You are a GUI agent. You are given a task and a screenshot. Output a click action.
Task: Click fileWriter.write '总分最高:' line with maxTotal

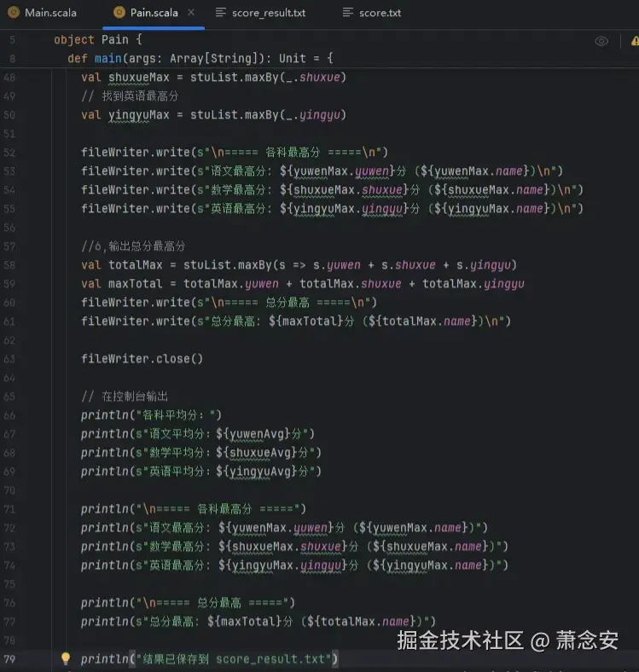pyautogui.click(x=296, y=321)
